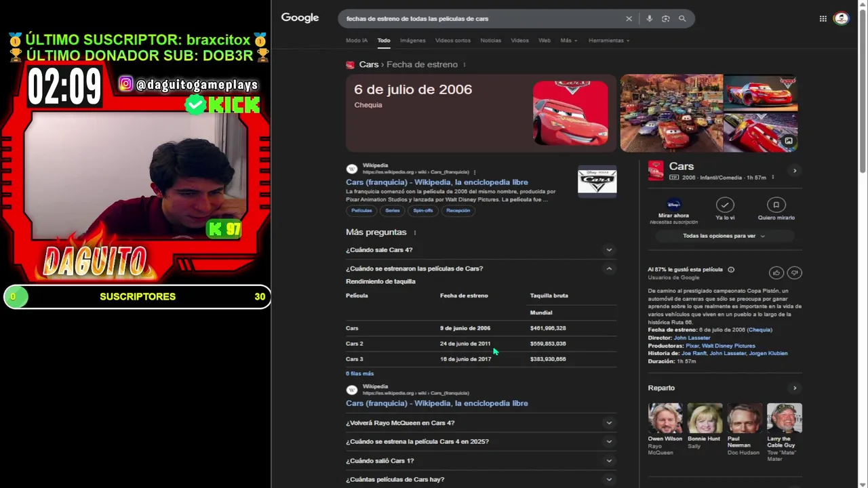The width and height of the screenshot is (868, 488).
Task: Click the Cars 2 row date 24 de junio de 2011
Action: (465, 344)
